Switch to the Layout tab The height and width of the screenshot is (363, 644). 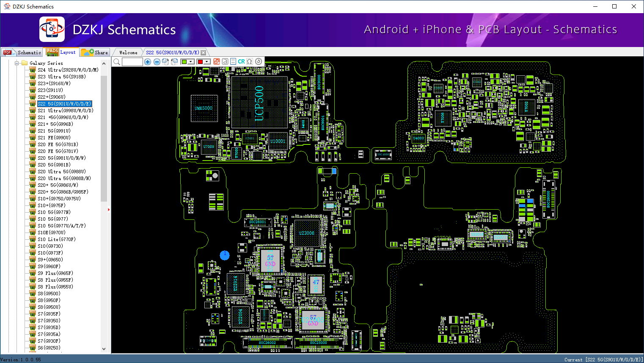(x=62, y=52)
